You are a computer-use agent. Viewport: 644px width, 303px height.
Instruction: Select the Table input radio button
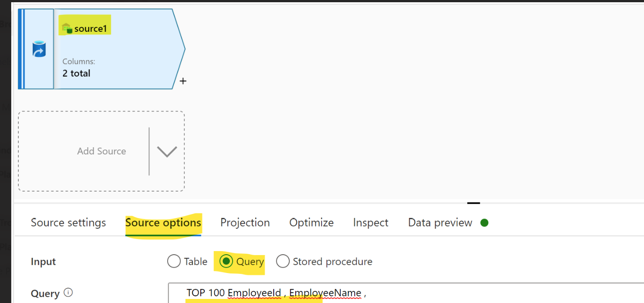coord(174,261)
